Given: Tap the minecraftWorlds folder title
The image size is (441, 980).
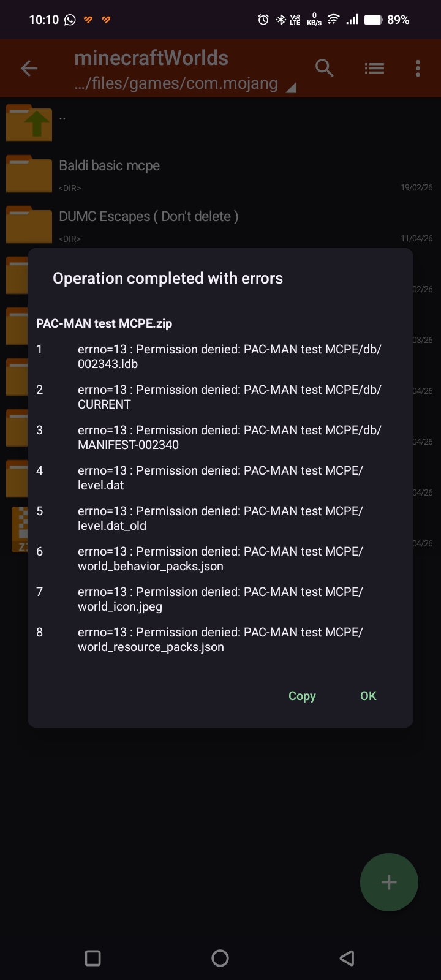Looking at the screenshot, I should pos(151,58).
